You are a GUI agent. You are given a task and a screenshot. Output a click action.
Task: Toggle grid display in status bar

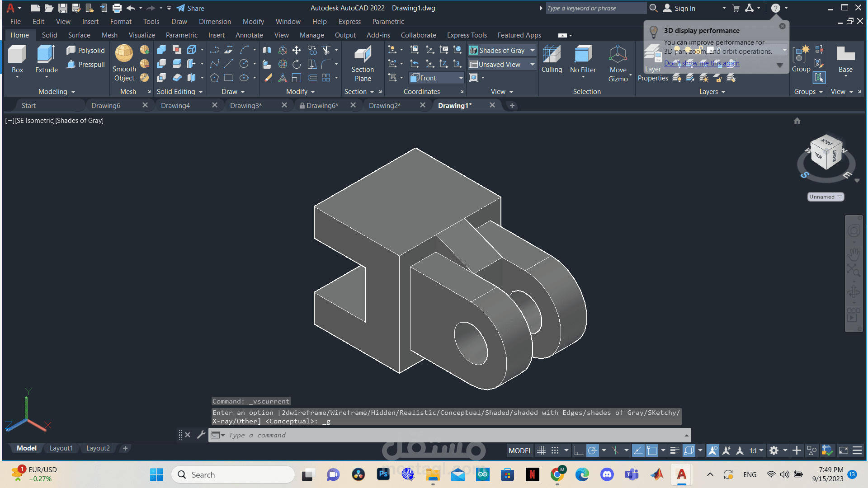coord(541,450)
